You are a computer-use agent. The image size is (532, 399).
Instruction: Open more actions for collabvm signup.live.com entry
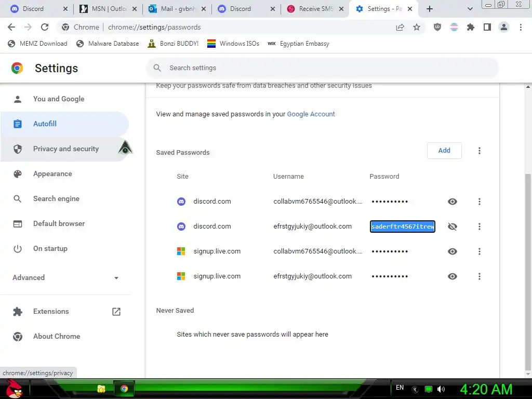tap(480, 251)
